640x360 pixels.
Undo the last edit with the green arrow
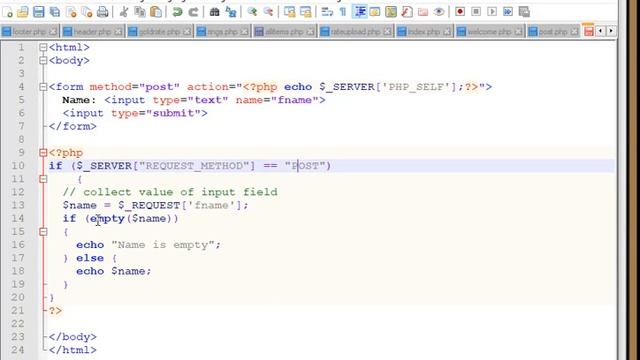pyautogui.click(x=177, y=12)
